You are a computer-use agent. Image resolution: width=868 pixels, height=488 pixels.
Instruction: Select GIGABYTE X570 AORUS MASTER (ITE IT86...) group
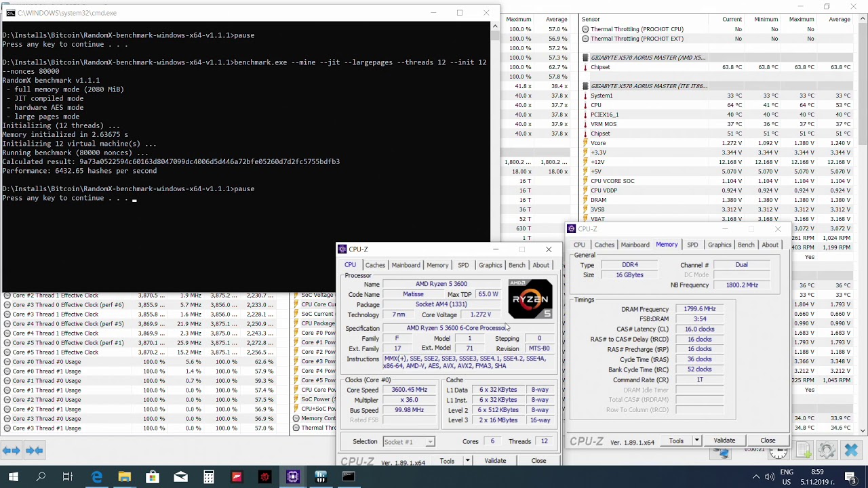tap(649, 86)
